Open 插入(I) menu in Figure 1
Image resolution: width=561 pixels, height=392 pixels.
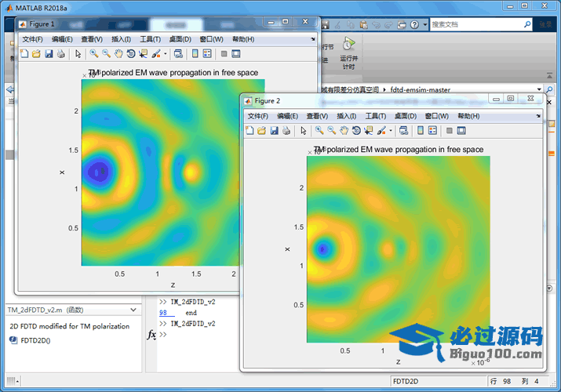(121, 39)
